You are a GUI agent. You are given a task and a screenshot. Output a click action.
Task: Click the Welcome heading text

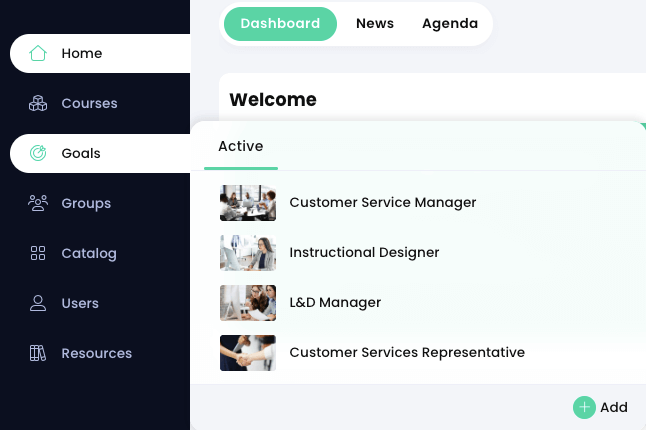pos(273,100)
